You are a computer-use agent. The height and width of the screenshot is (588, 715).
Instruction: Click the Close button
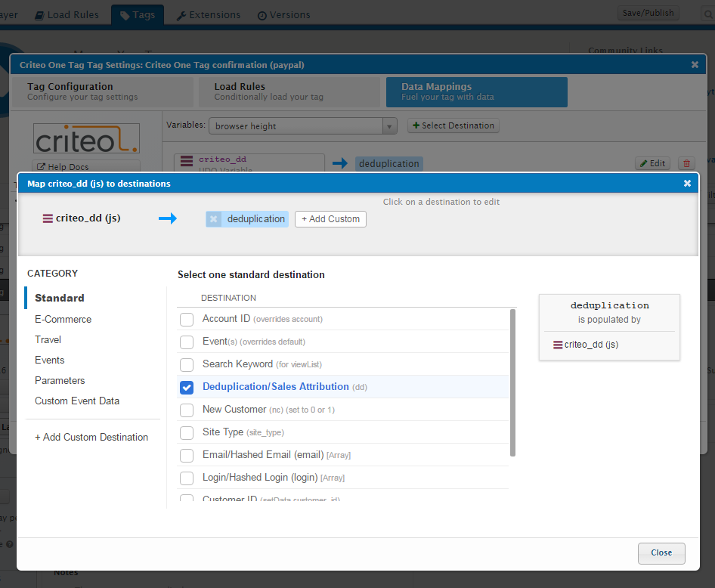(x=661, y=553)
